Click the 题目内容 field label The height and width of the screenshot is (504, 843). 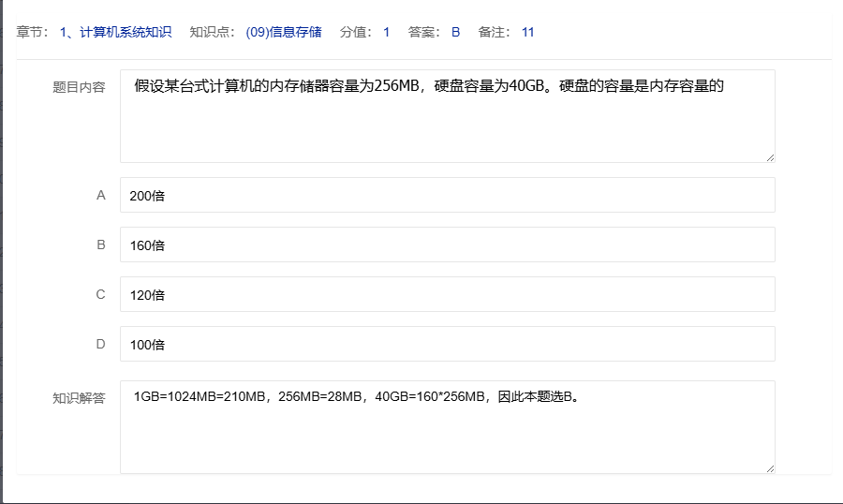pyautogui.click(x=79, y=87)
